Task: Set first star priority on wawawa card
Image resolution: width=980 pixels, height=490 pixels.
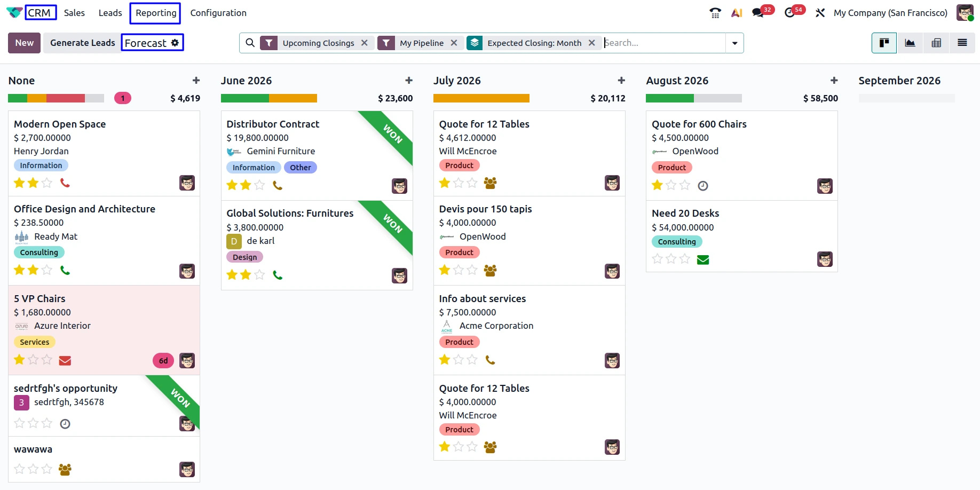Action: coord(20,469)
